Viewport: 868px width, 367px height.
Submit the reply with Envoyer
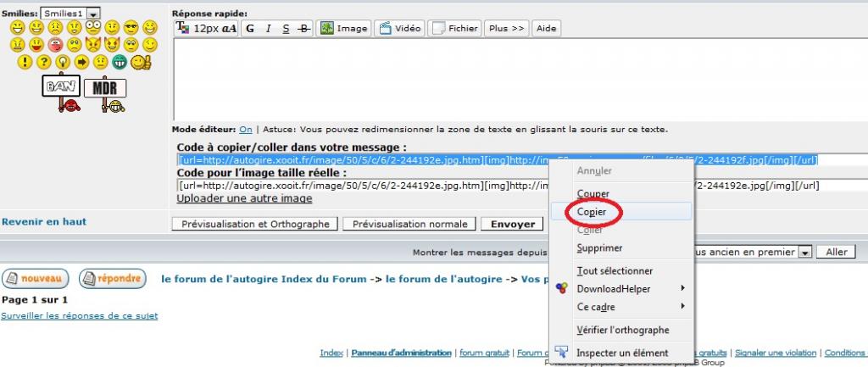tap(513, 225)
